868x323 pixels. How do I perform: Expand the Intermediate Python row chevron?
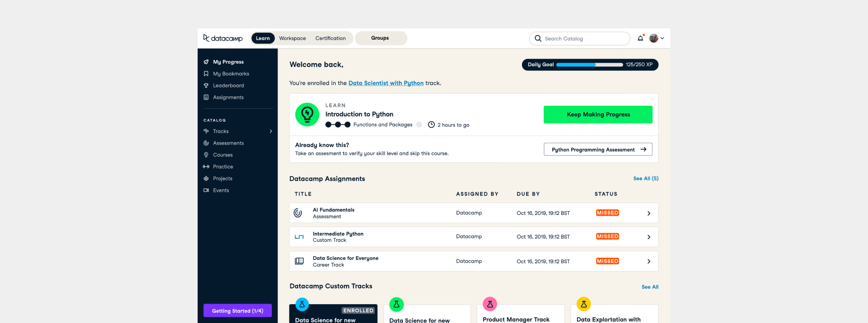click(649, 237)
